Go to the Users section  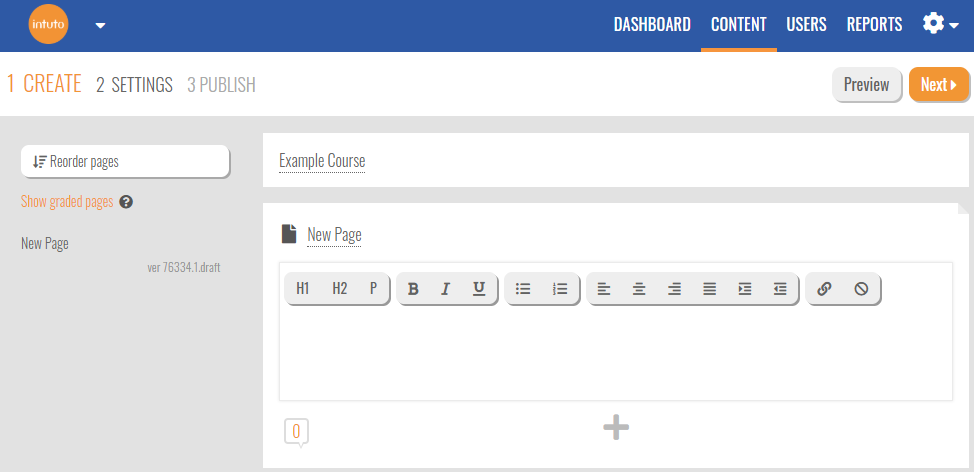[806, 25]
